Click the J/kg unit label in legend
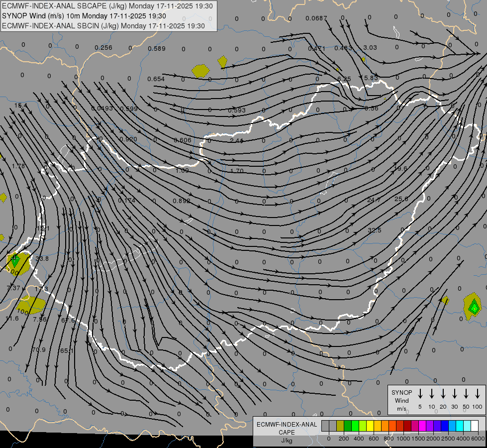Image resolution: width=487 pixels, height=448 pixels. (287, 441)
